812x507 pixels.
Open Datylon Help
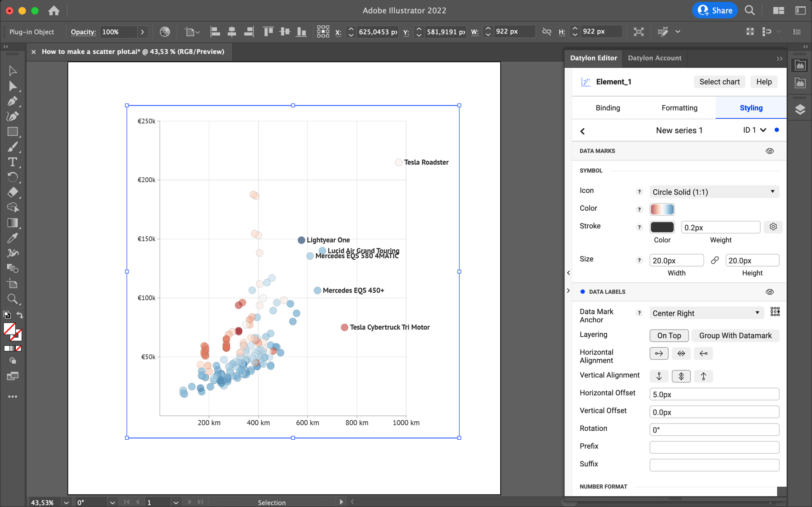[763, 82]
